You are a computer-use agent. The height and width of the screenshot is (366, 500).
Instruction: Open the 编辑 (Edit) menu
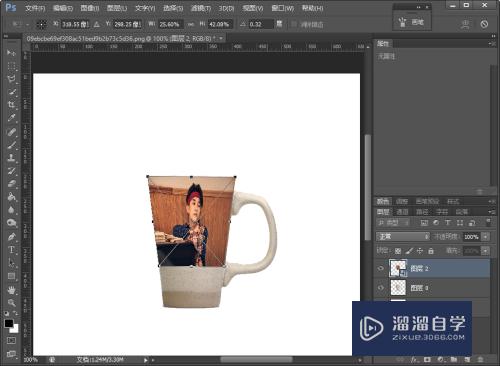tap(63, 8)
